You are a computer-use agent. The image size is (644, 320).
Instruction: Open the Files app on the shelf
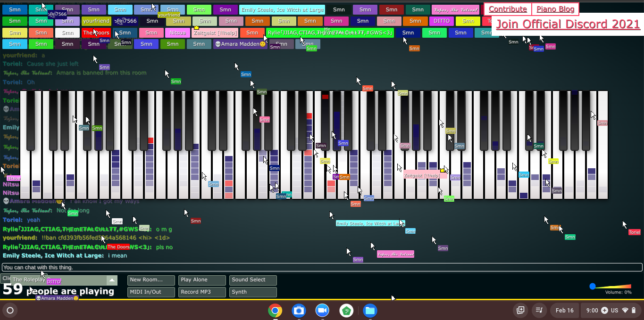(x=370, y=311)
